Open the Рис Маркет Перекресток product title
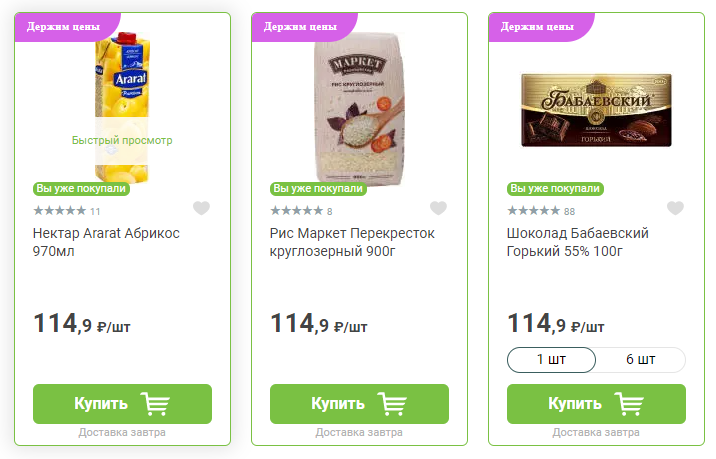 click(352, 242)
